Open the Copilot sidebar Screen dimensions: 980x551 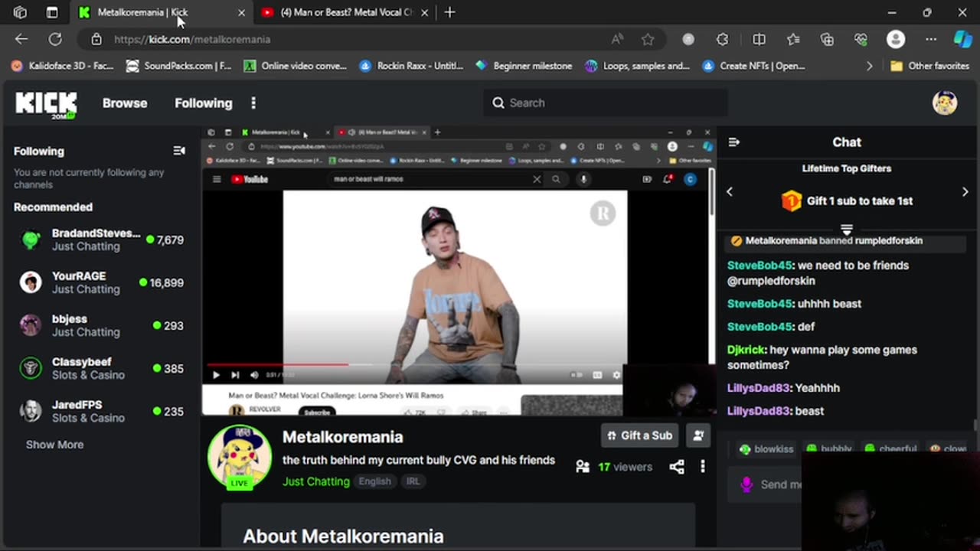click(x=962, y=39)
